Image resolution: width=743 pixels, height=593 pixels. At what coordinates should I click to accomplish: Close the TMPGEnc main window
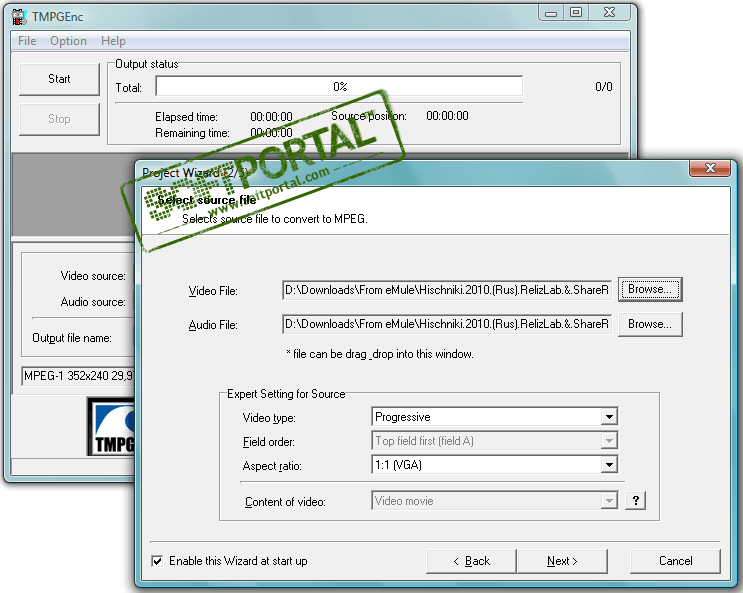click(610, 13)
